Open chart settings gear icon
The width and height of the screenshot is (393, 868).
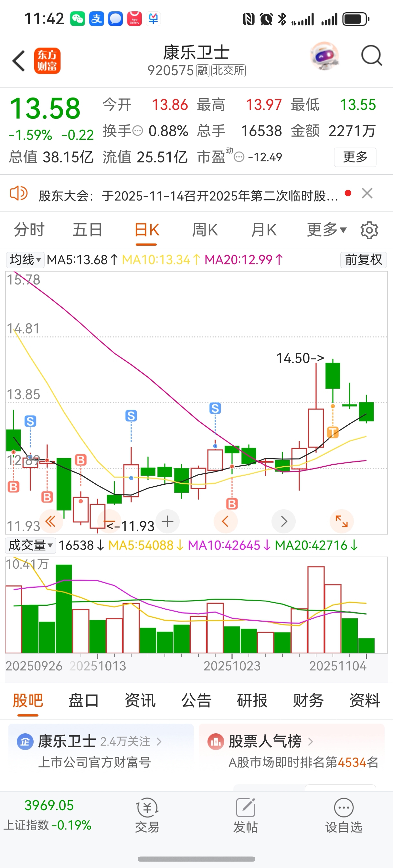(x=369, y=231)
